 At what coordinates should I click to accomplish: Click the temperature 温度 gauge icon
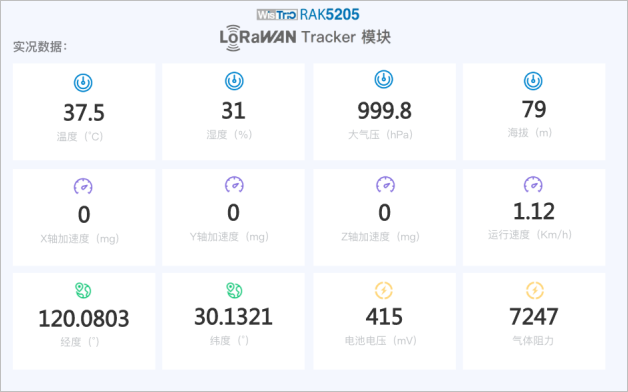tap(83, 83)
